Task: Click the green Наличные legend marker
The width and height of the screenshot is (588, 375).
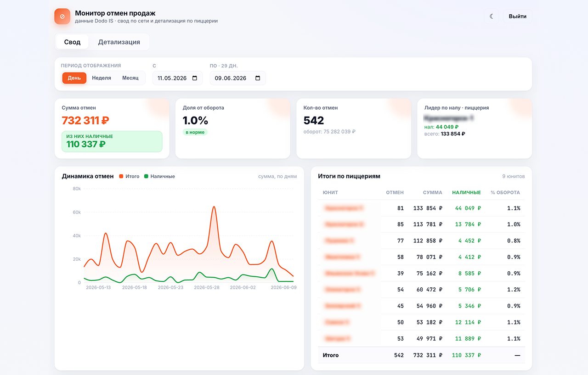Action: pos(146,176)
